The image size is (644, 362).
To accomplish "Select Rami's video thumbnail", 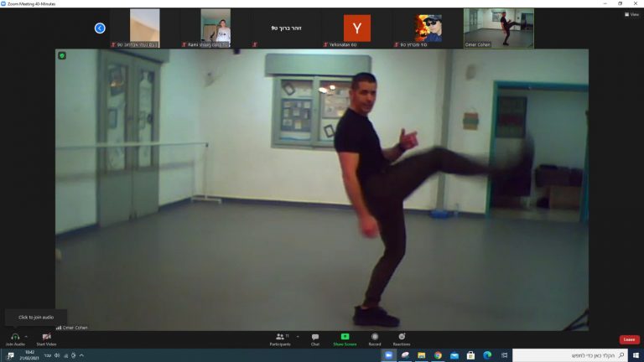I will [216, 28].
